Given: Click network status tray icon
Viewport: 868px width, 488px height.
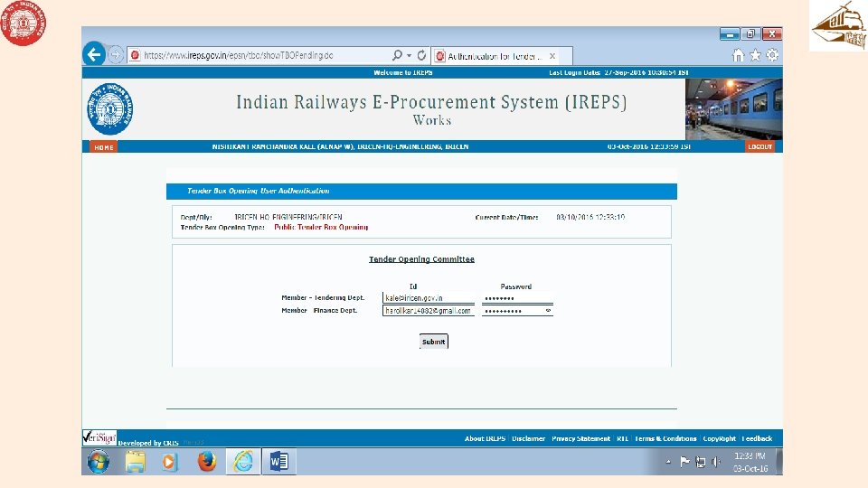Looking at the screenshot, I should coord(700,462).
